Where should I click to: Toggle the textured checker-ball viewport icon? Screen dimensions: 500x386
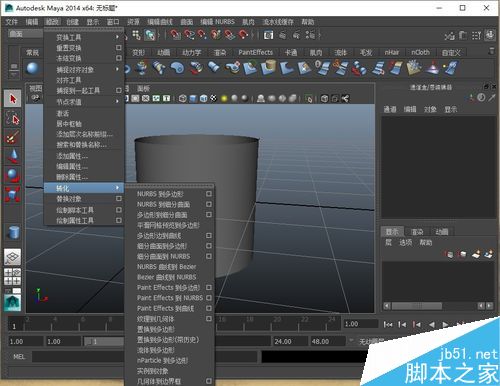click(x=213, y=98)
